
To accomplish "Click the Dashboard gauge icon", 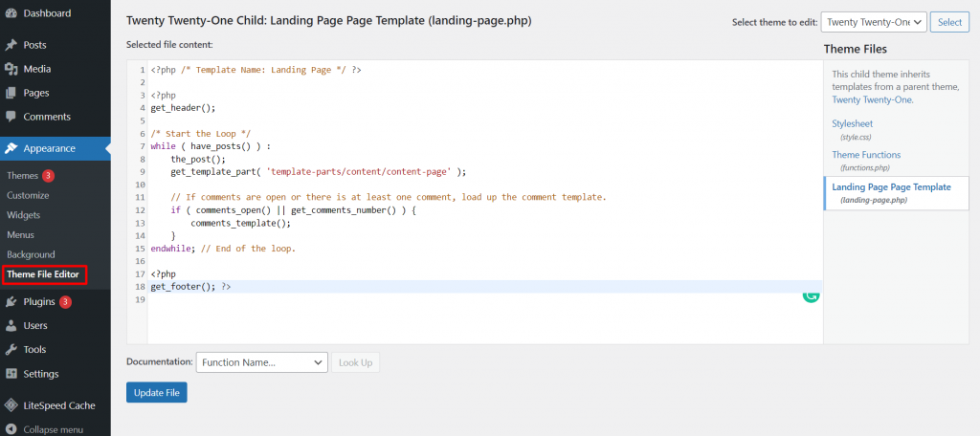I will [11, 14].
